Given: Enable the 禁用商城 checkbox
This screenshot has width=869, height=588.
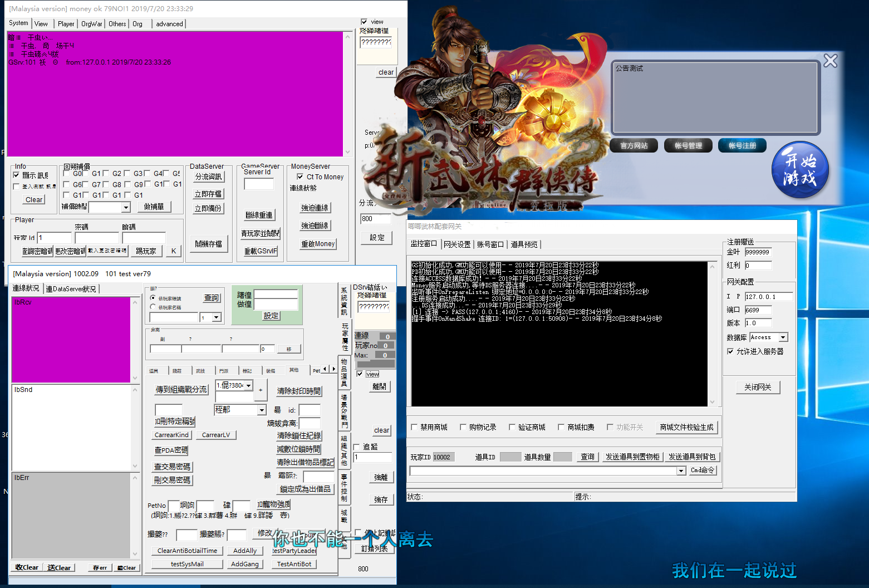Looking at the screenshot, I should pyautogui.click(x=414, y=427).
